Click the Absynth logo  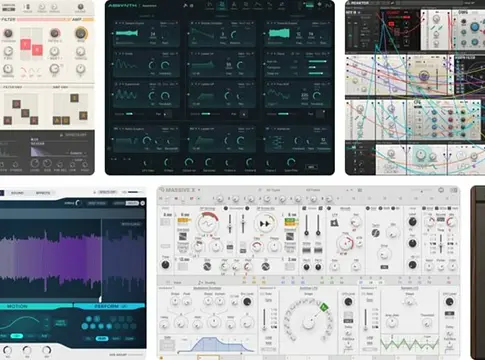(x=123, y=6)
